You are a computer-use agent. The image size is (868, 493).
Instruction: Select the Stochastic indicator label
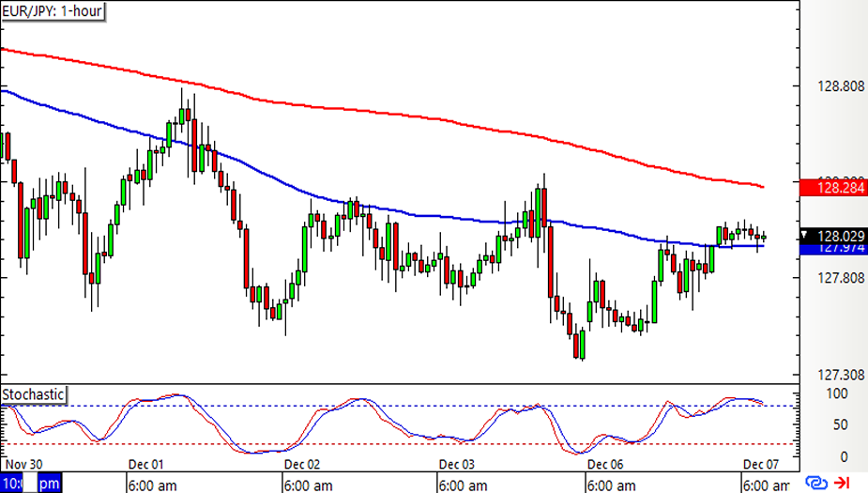[x=33, y=395]
